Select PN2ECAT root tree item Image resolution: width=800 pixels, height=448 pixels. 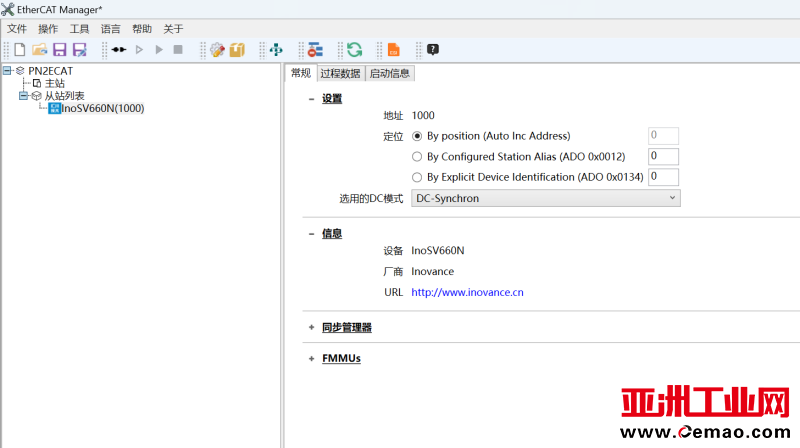(x=51, y=71)
